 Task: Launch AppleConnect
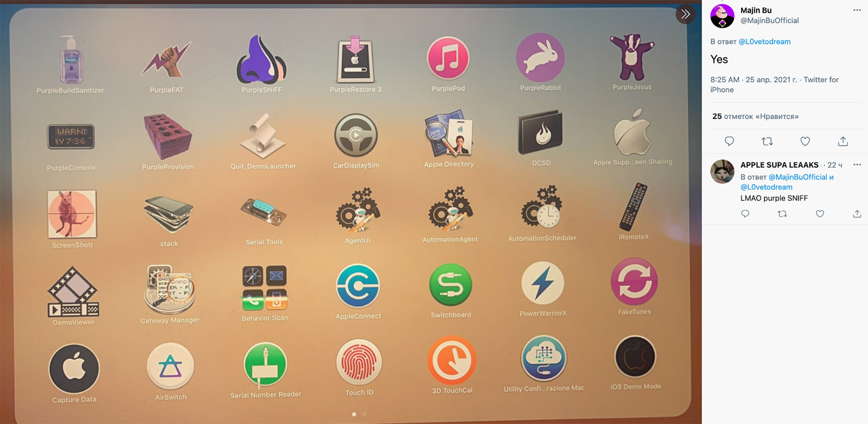click(358, 286)
